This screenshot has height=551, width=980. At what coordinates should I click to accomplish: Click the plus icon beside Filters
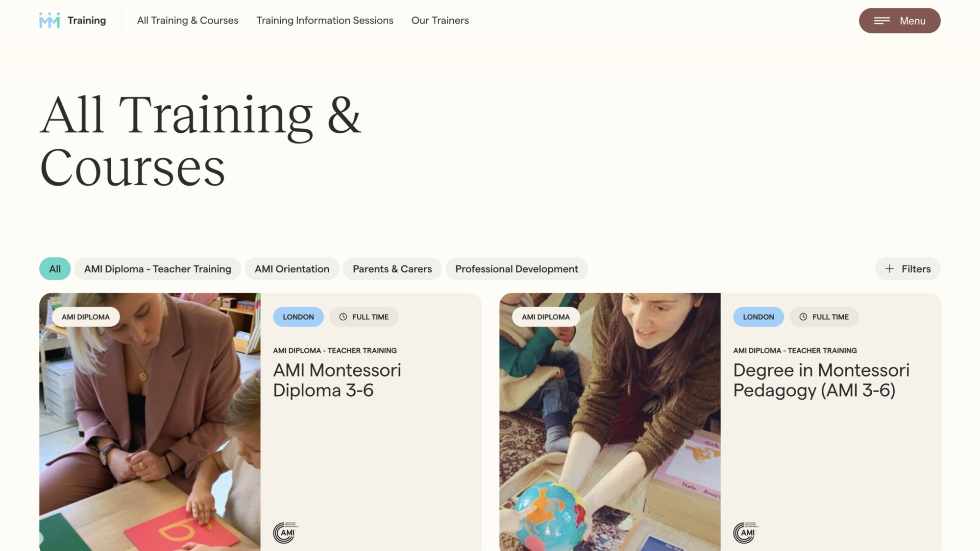(889, 269)
